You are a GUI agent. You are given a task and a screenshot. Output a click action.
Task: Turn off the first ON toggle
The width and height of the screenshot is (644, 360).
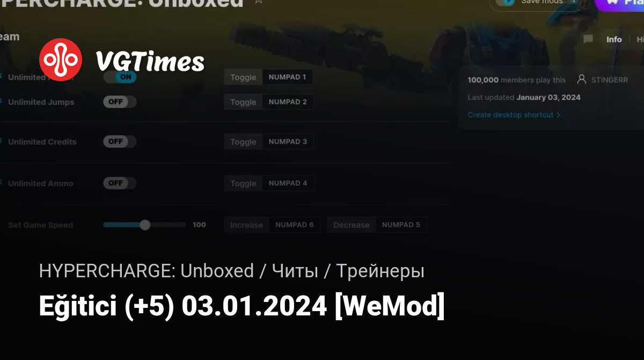[x=120, y=77]
